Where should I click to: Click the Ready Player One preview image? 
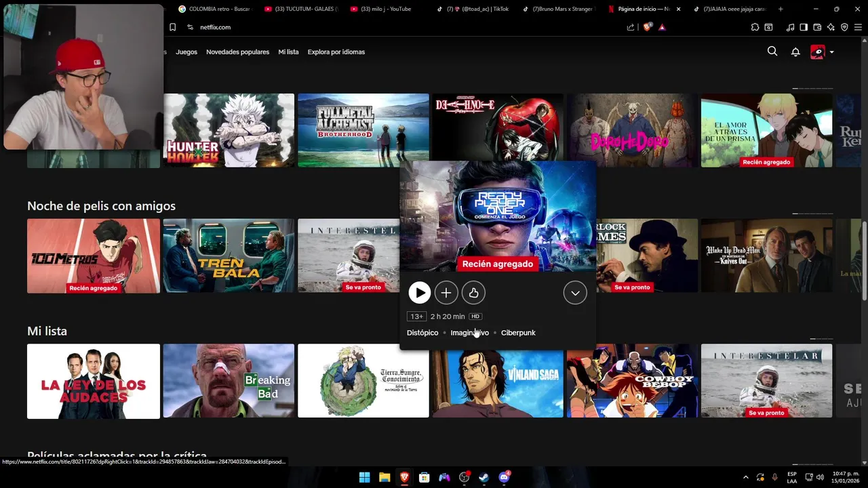[498, 216]
